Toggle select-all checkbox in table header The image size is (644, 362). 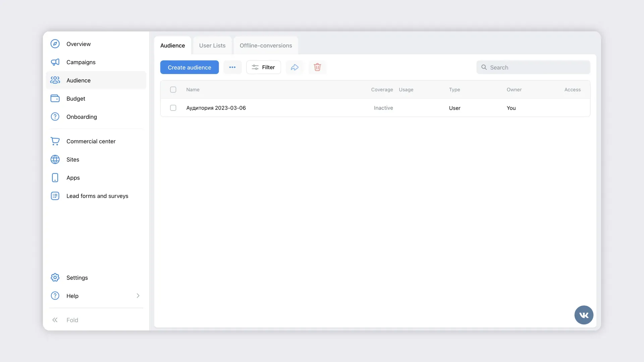coord(173,89)
